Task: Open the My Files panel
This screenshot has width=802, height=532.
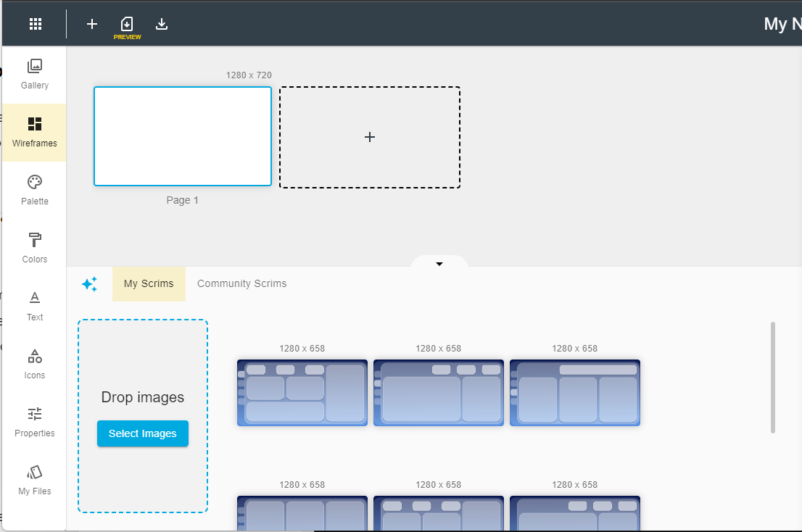Action: (34, 481)
